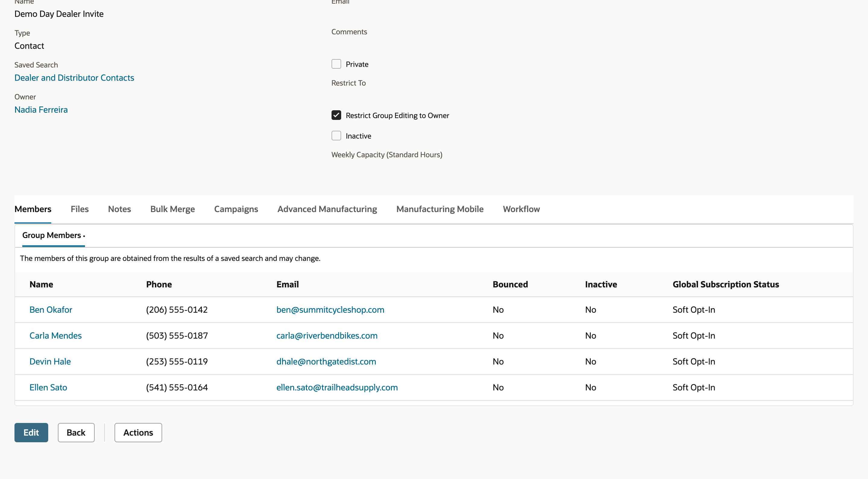Screen dimensions: 868x479
Task: Open the Workflow tab
Action: point(521,209)
